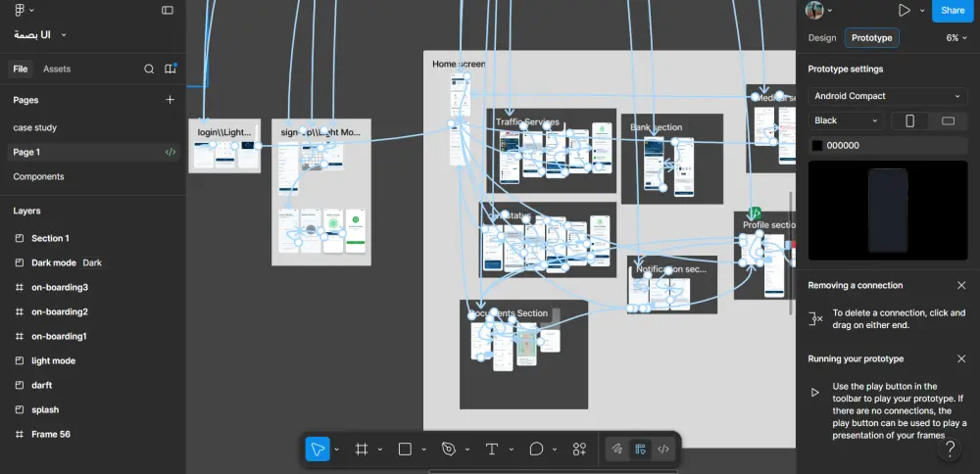The height and width of the screenshot is (474, 980).
Task: Select the Text tool
Action: click(x=492, y=449)
